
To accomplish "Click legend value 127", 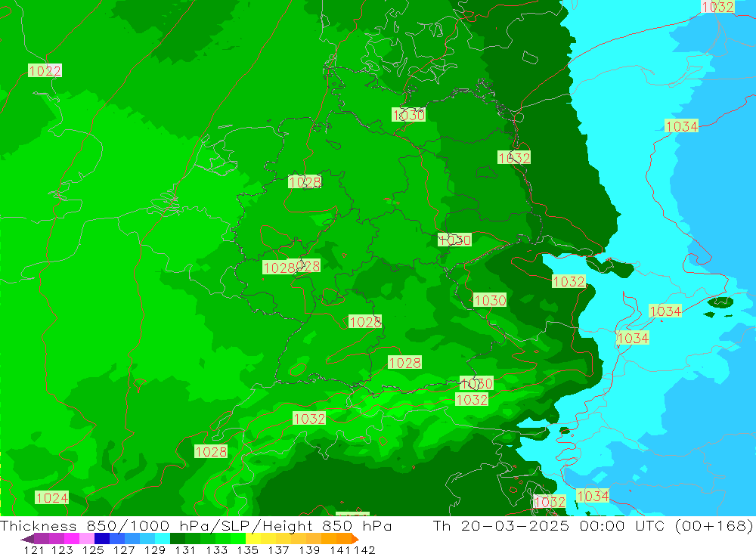I will click(124, 549).
